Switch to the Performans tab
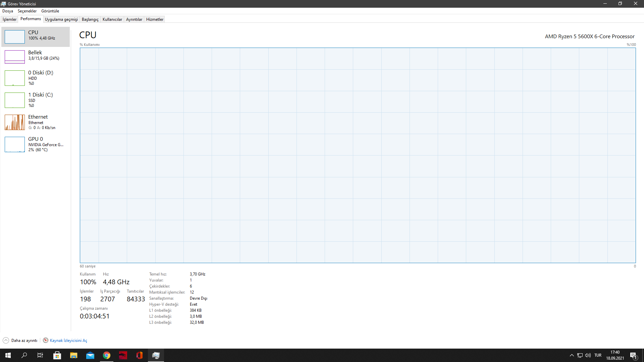Screen dimensions: 644x362 tap(31, 19)
